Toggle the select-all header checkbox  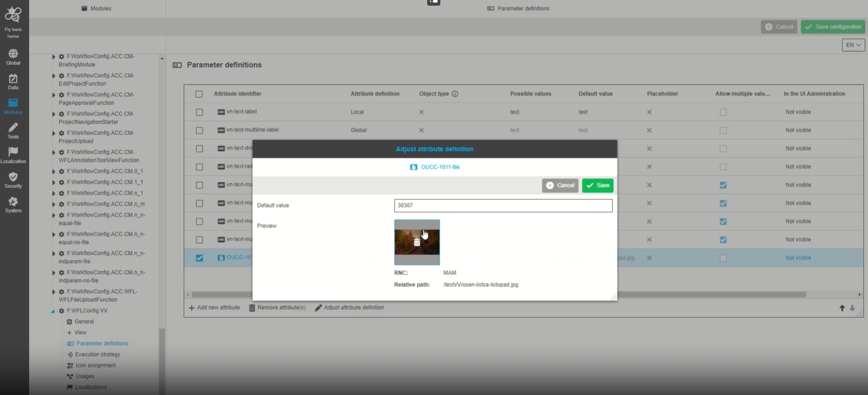point(199,94)
